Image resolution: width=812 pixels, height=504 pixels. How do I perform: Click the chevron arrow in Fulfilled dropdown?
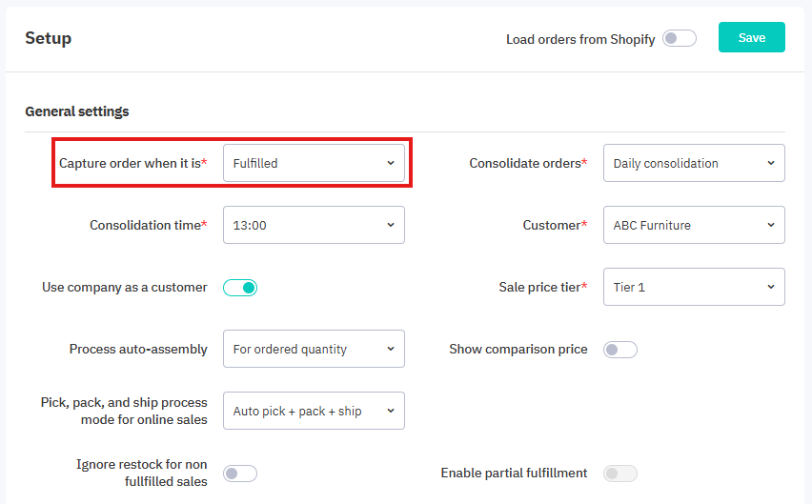click(391, 163)
